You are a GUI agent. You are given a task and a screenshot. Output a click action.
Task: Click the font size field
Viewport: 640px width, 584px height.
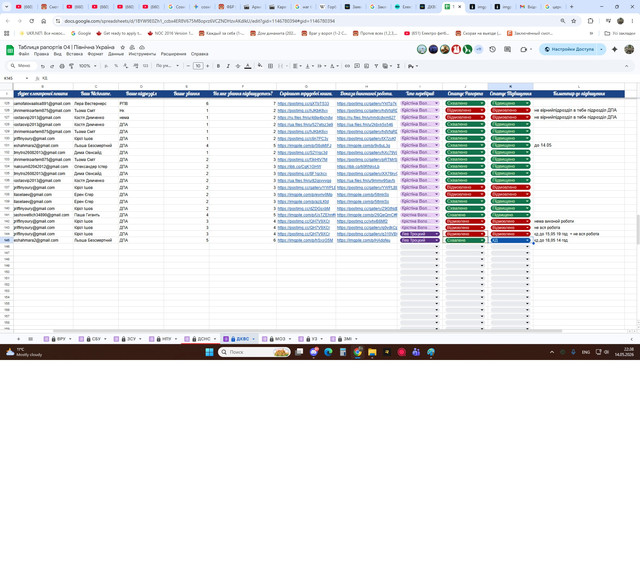pyautogui.click(x=198, y=66)
